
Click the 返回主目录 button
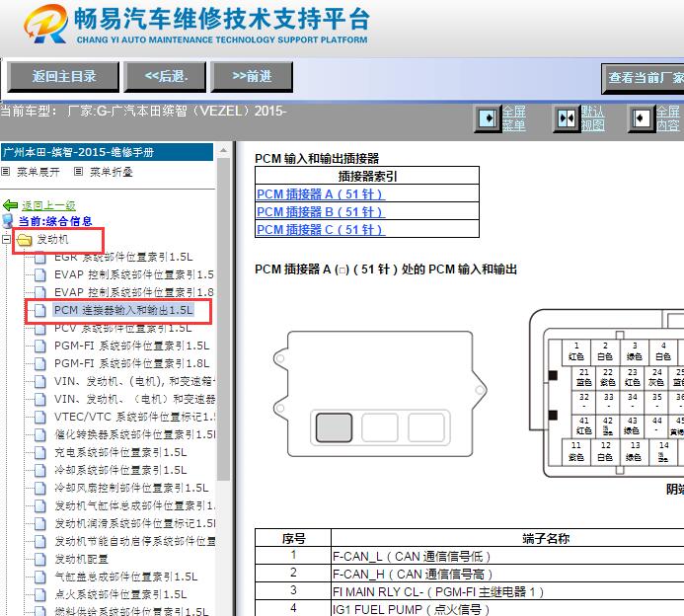pos(63,77)
